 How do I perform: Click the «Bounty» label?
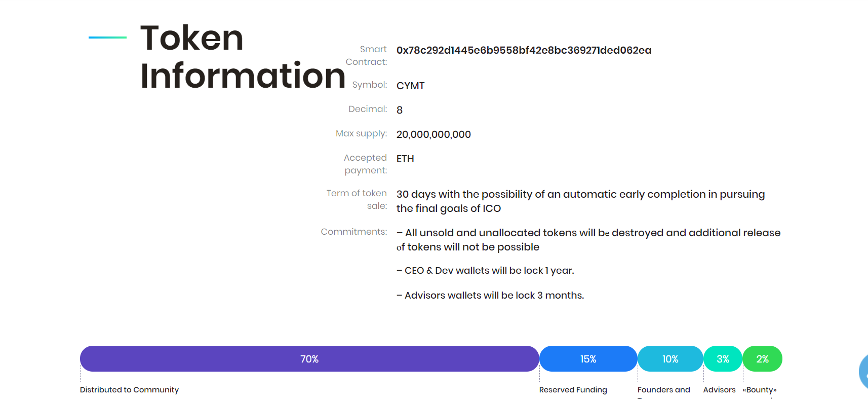pos(760,390)
